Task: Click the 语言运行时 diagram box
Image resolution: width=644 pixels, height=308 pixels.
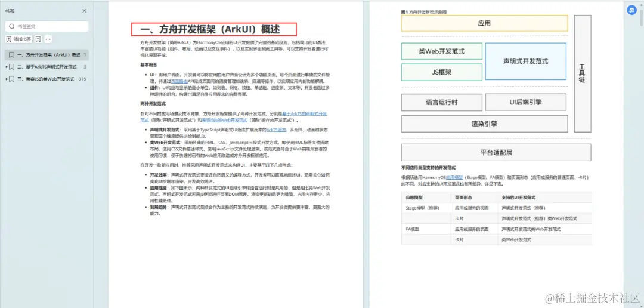Action: (441, 102)
